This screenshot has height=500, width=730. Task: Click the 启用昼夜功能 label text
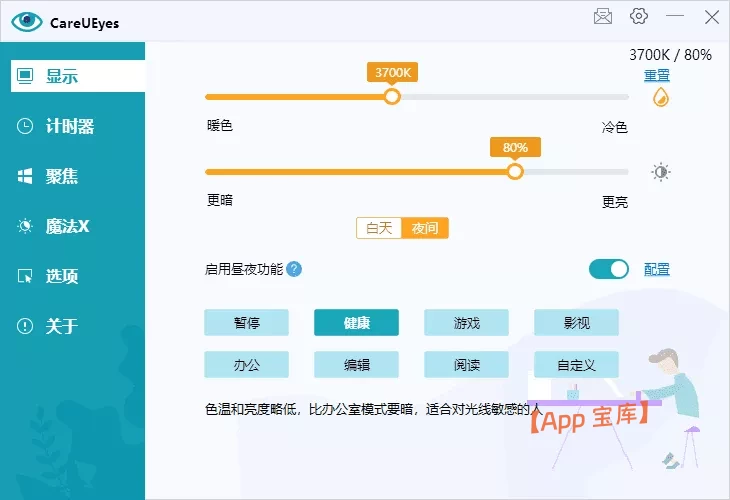pos(244,269)
